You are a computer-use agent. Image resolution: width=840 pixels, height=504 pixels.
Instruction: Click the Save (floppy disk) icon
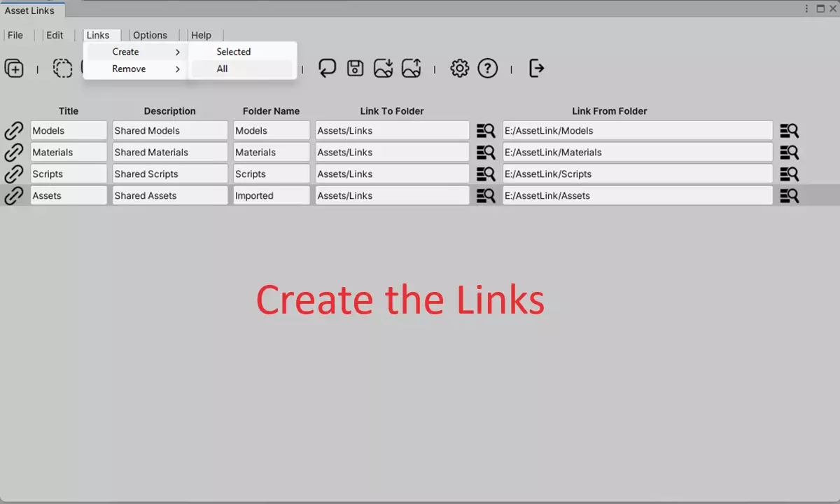click(356, 68)
